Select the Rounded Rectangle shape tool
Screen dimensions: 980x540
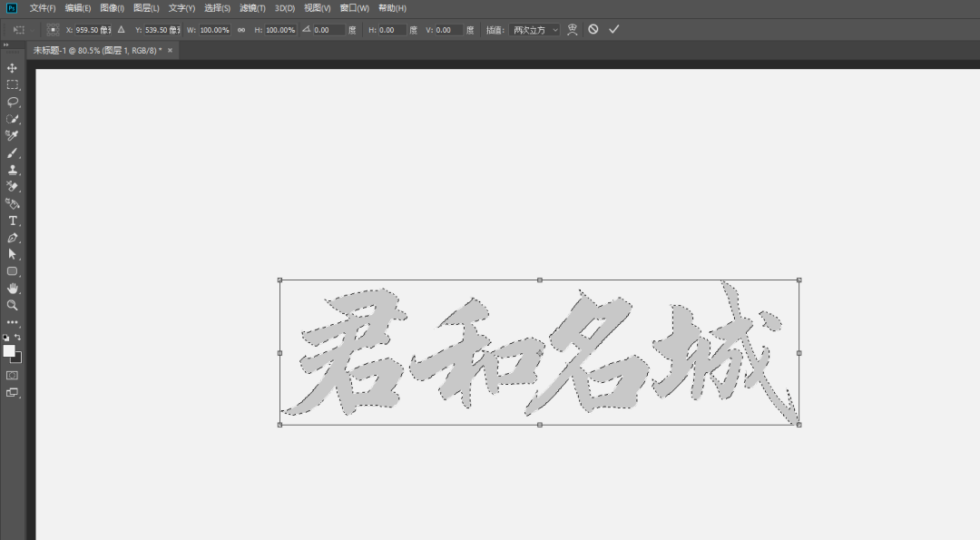pyautogui.click(x=12, y=271)
